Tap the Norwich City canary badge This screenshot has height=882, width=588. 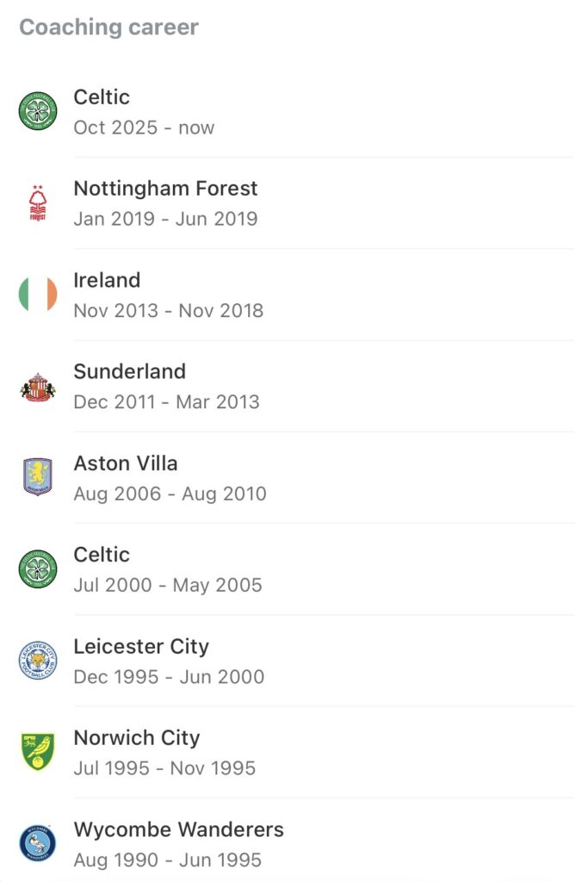point(38,752)
